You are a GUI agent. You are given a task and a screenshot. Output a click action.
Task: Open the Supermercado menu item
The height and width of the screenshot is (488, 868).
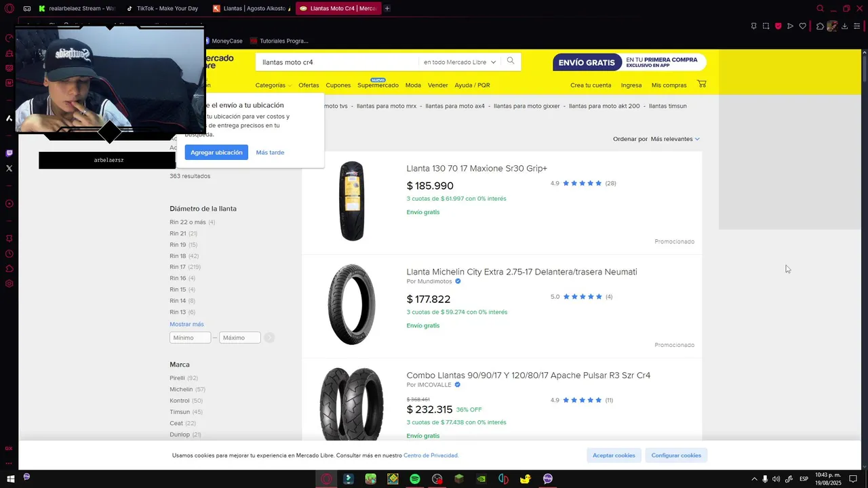tap(378, 85)
